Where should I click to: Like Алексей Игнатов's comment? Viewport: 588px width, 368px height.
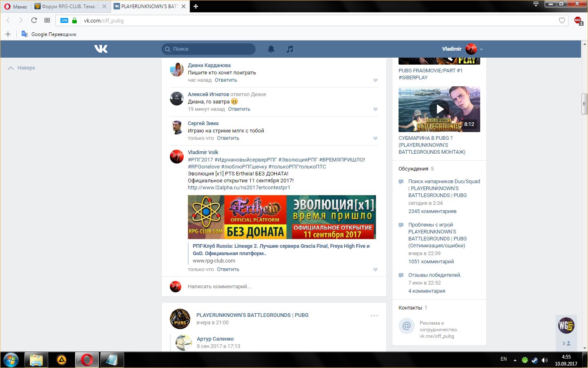coord(375,109)
